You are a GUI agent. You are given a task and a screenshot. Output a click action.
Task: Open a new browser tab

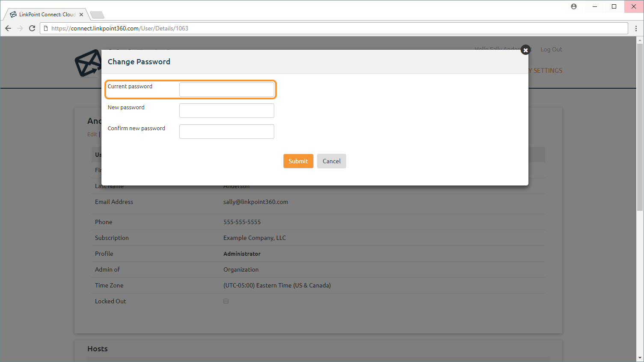click(x=97, y=15)
